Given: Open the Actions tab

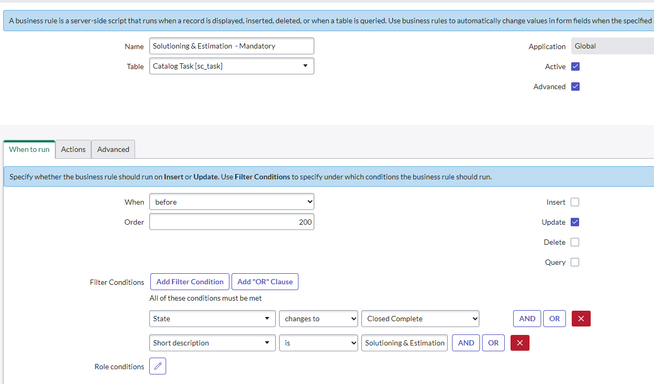Looking at the screenshot, I should click(73, 149).
